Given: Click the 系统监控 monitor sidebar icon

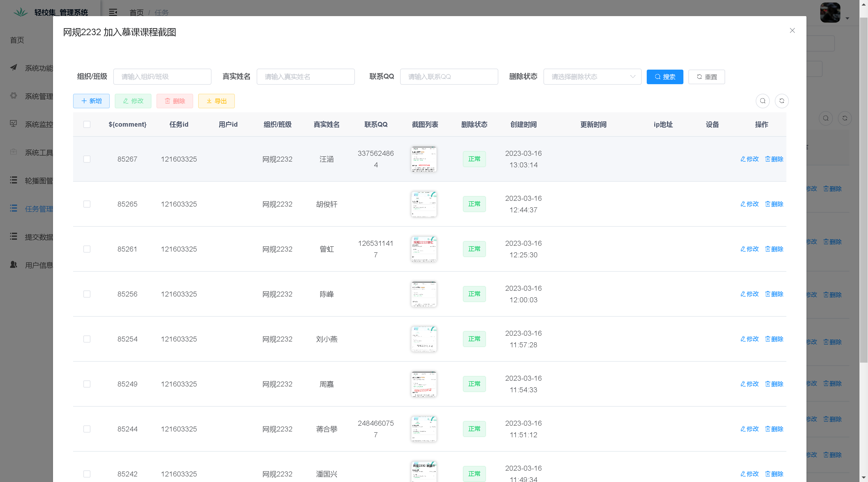Looking at the screenshot, I should tap(14, 124).
